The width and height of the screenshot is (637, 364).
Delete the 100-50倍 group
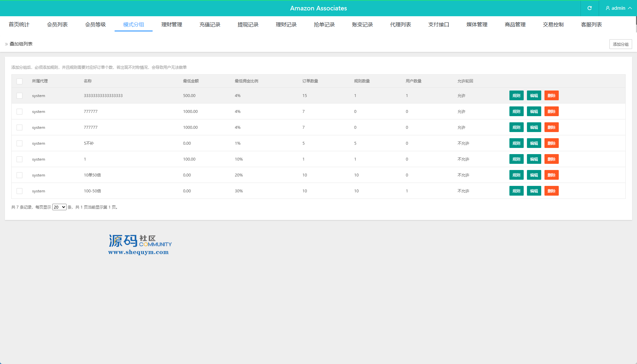551,191
